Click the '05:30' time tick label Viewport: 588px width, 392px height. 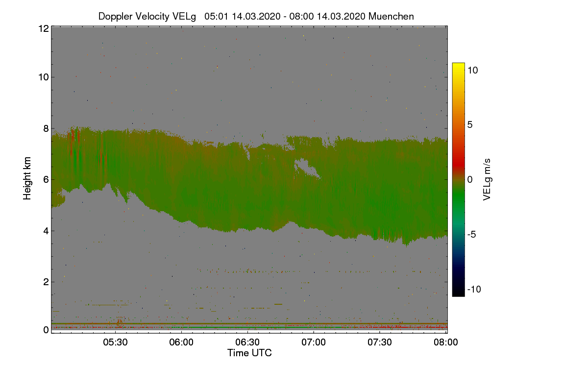(x=116, y=343)
